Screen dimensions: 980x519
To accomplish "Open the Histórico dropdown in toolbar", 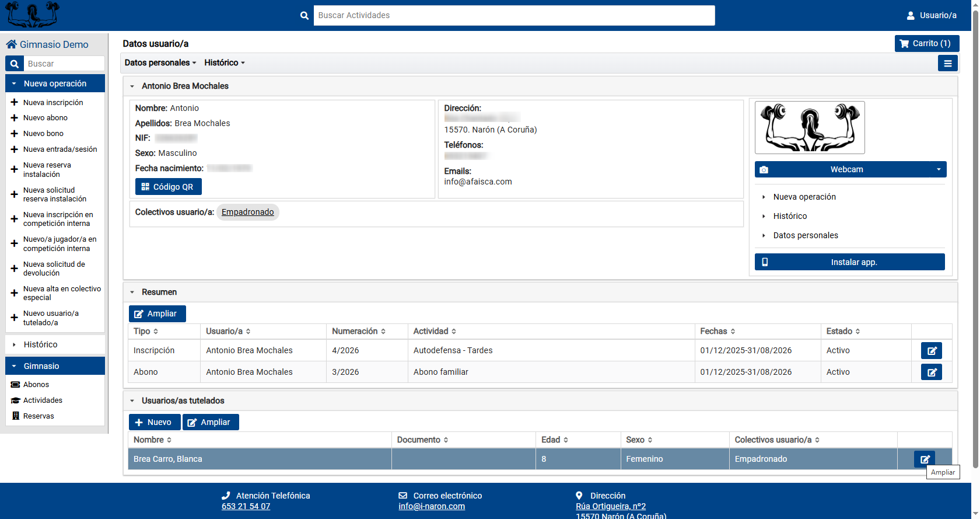I will coord(224,62).
